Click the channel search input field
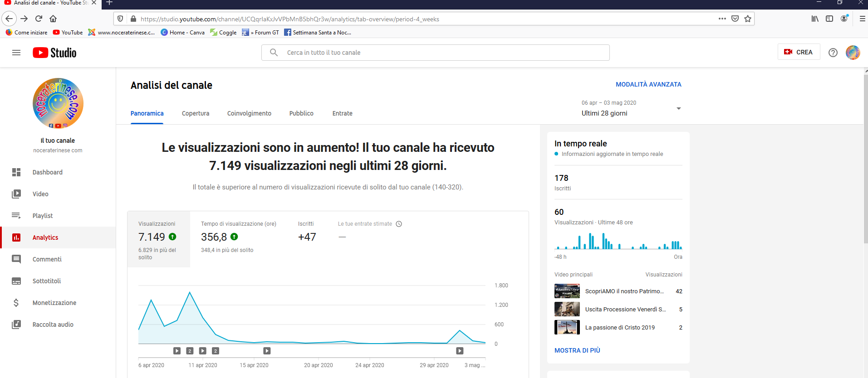868x378 pixels. click(x=436, y=53)
